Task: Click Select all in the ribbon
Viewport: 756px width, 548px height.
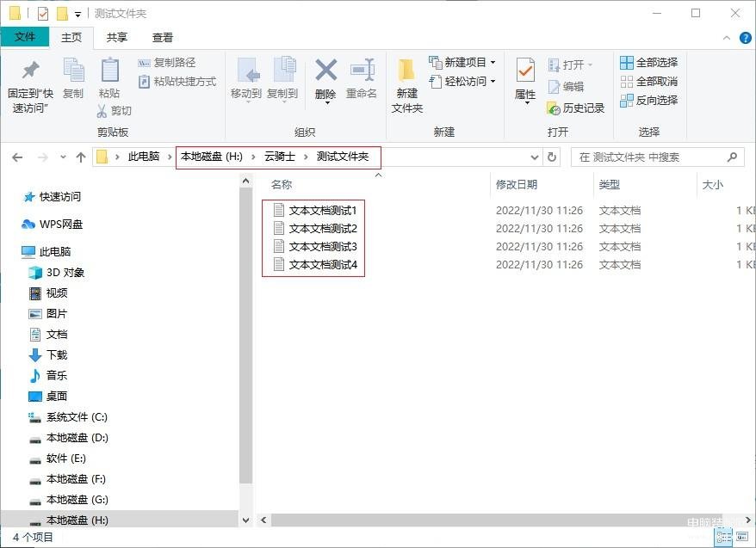Action: (648, 62)
